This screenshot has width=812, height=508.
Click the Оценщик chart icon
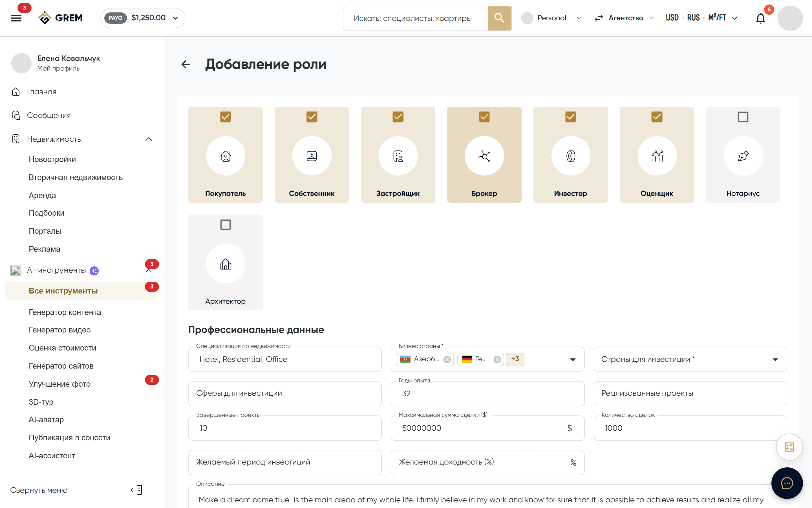coord(657,156)
